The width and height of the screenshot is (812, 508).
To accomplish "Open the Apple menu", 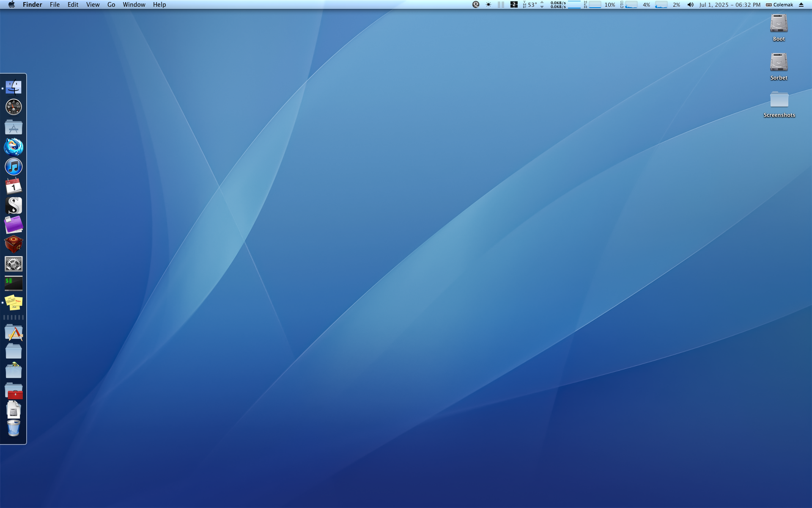I will [x=11, y=5].
